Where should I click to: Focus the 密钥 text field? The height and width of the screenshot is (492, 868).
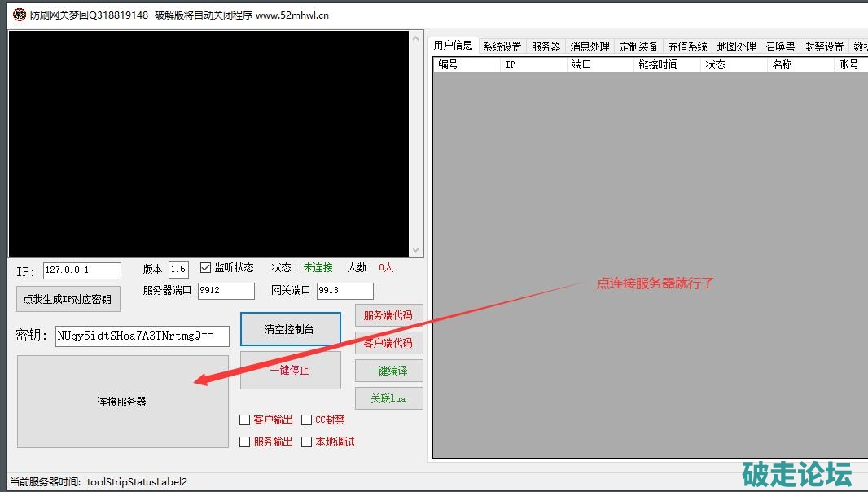point(142,336)
